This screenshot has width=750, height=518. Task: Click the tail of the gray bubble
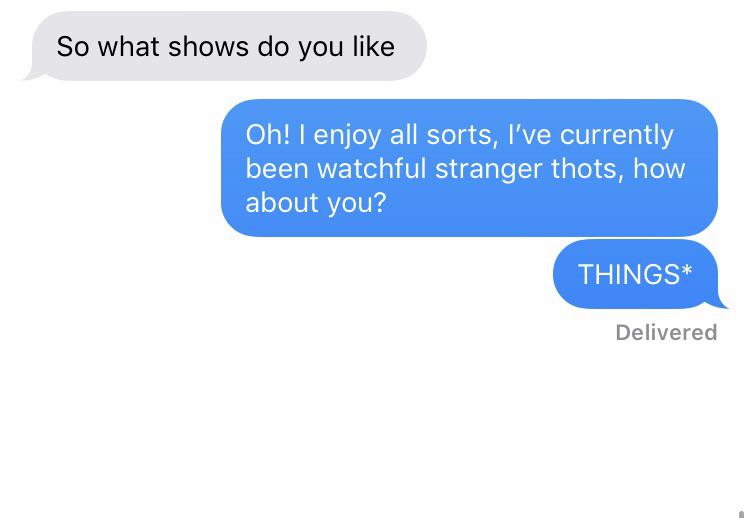point(33,76)
